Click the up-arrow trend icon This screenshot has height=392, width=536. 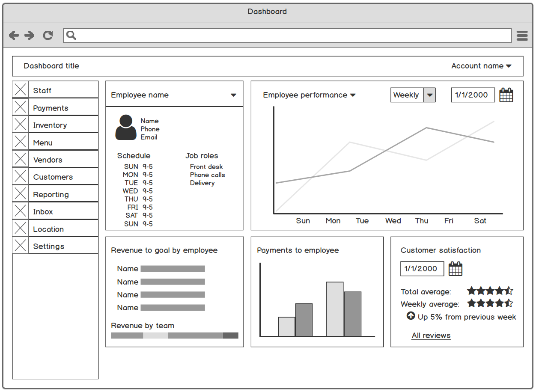point(411,316)
